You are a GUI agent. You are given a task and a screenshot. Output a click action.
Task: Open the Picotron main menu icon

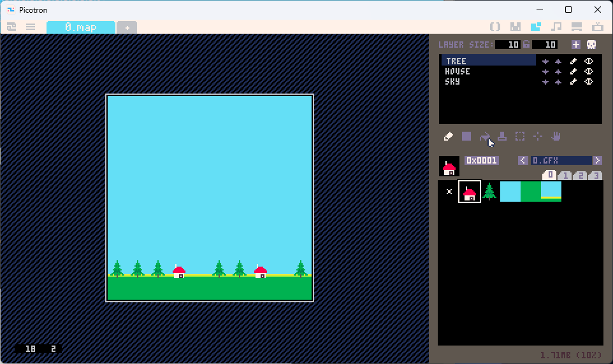click(x=11, y=27)
